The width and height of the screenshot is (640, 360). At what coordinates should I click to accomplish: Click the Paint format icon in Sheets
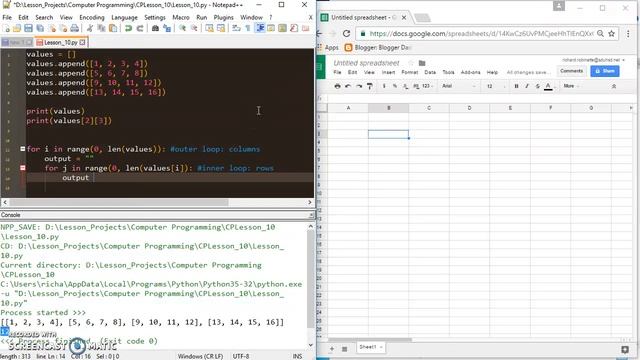(x=369, y=86)
